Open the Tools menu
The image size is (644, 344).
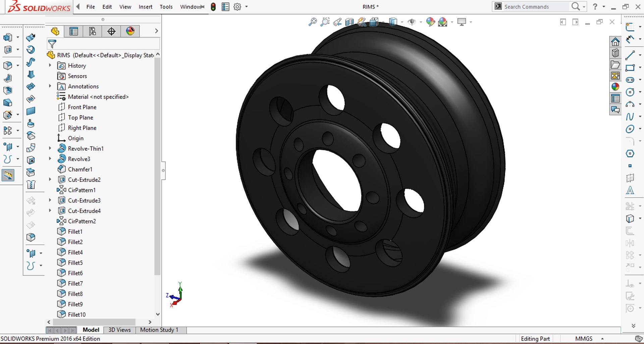(x=166, y=7)
